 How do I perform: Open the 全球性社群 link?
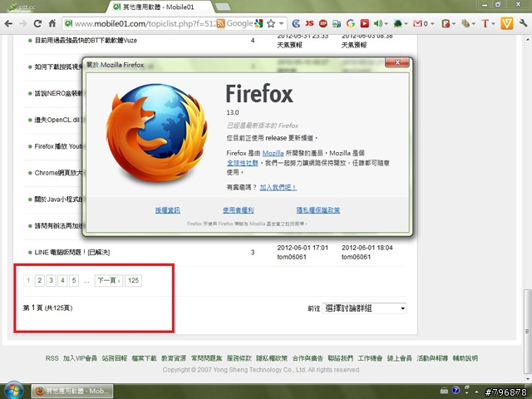[x=242, y=163]
